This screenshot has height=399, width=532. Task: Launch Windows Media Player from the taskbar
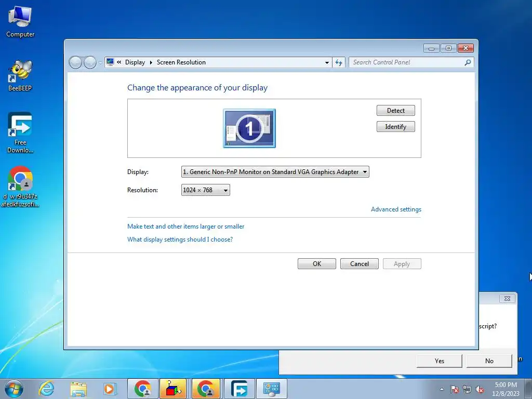pos(110,389)
